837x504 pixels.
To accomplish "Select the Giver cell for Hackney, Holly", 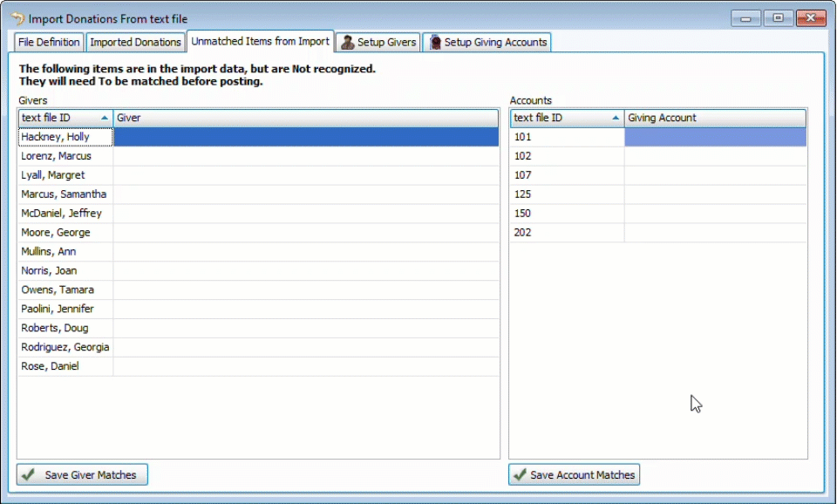I will point(305,137).
